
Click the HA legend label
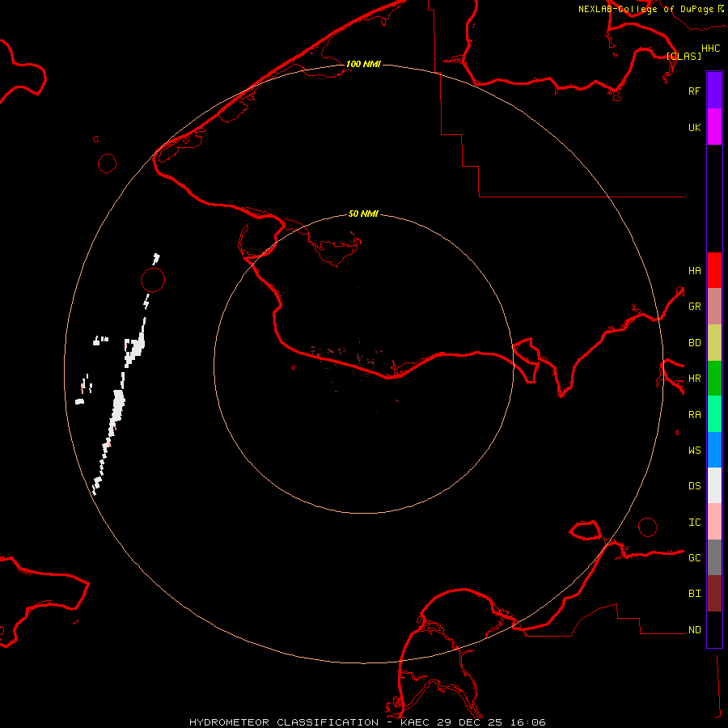694,270
